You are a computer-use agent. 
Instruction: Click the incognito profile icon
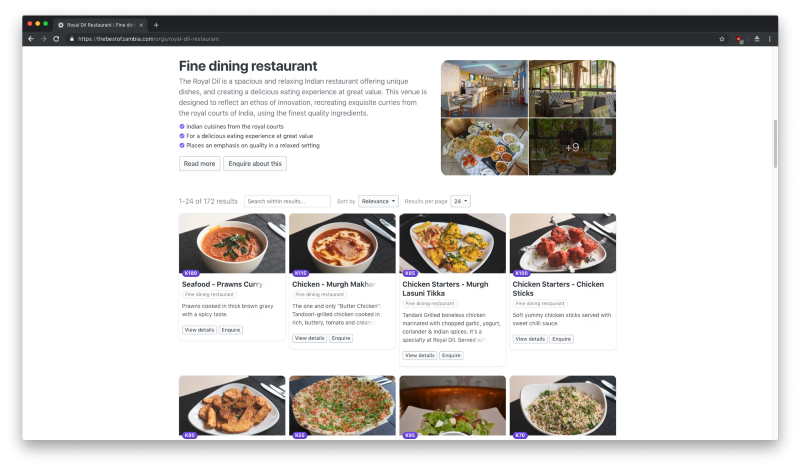pyautogui.click(x=757, y=39)
